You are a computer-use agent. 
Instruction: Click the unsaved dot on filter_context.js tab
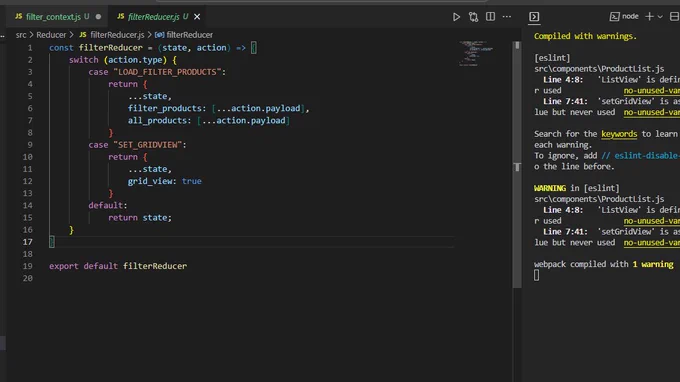(x=98, y=16)
